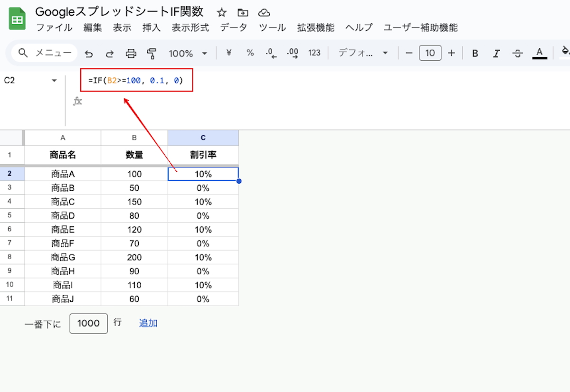Select cell 商品G
570x392 pixels.
coord(63,257)
